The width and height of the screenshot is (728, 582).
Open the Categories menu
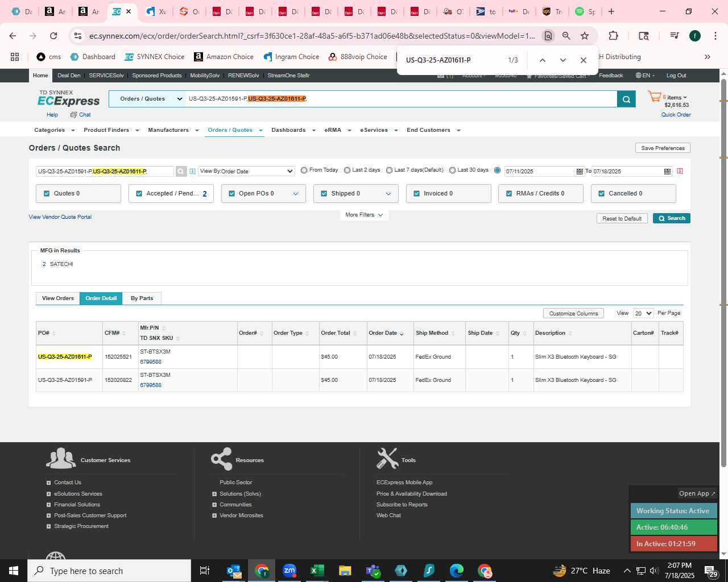(x=54, y=130)
